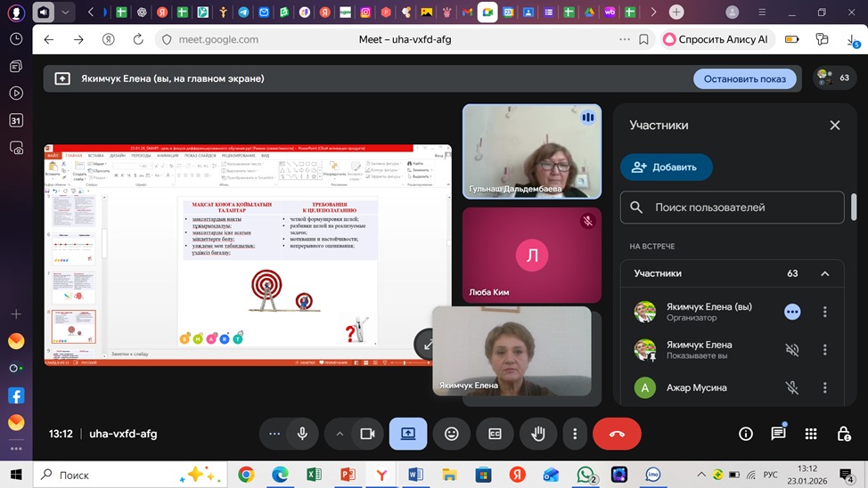Collapse the Участники list section
The width and height of the screenshot is (868, 488).
[824, 273]
